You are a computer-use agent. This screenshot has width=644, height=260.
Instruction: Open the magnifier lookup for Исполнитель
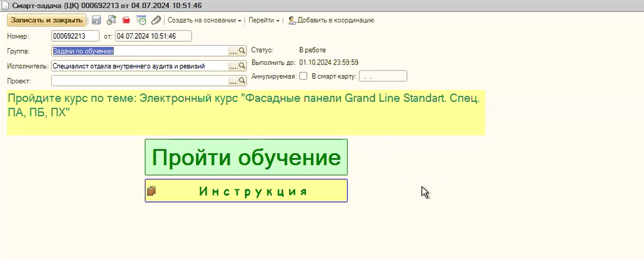242,66
